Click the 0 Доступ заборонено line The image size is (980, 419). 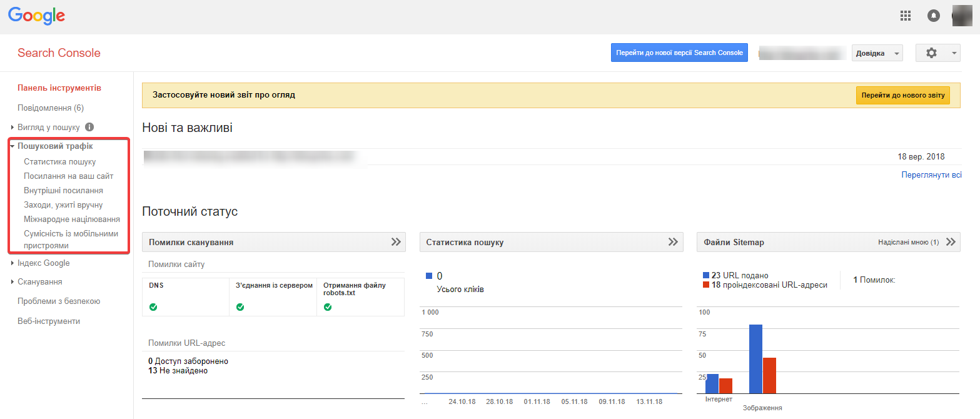point(188,361)
